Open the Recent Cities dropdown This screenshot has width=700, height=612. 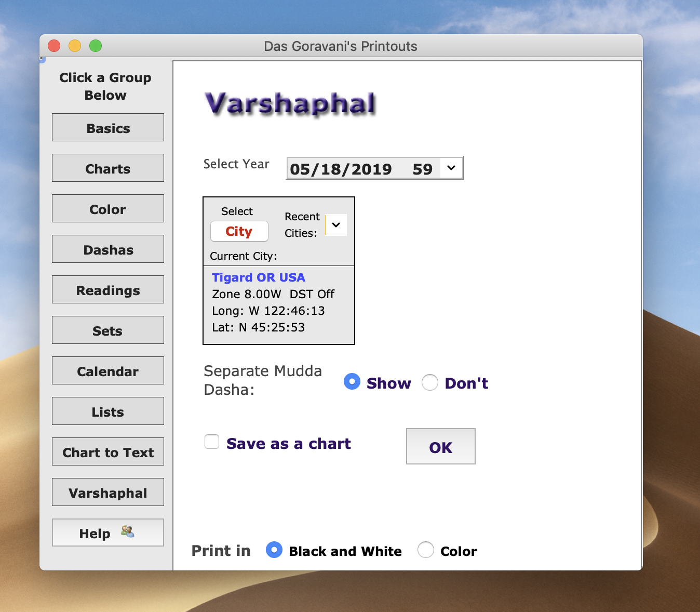tap(336, 225)
